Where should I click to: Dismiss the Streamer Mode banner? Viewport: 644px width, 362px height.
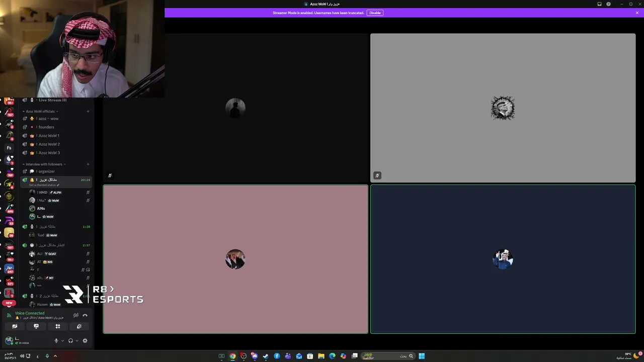[x=637, y=13]
